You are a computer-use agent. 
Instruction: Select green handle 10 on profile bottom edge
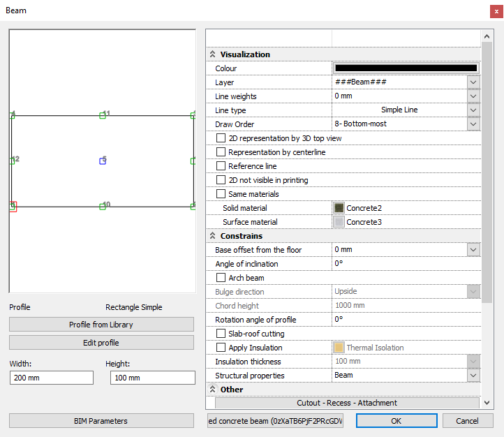click(103, 207)
